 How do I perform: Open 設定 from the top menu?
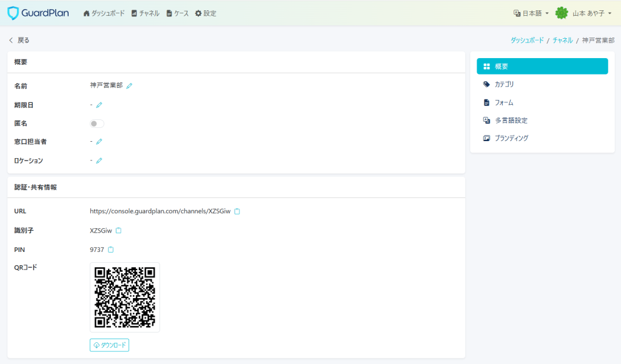pos(206,13)
